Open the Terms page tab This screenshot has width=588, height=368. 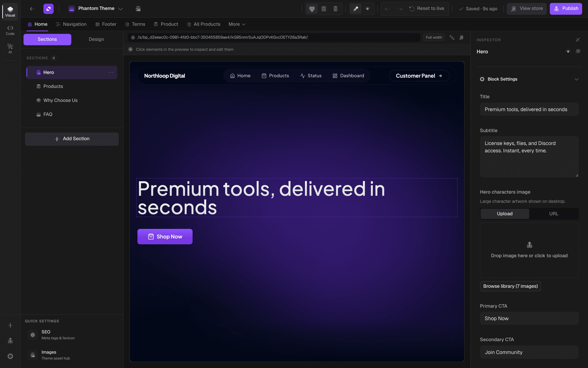tap(135, 24)
